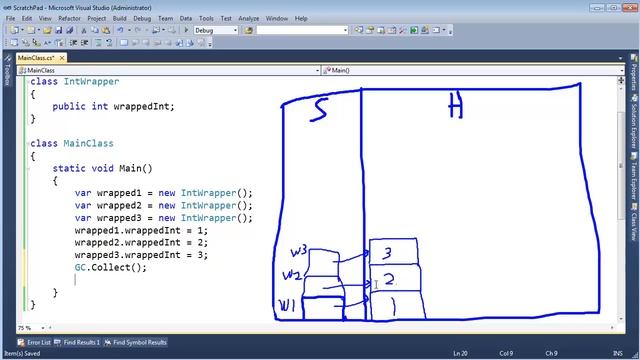Screen dimensions: 640x360
Task: Open the Solution Configurations Debug dropdown
Action: click(x=235, y=30)
